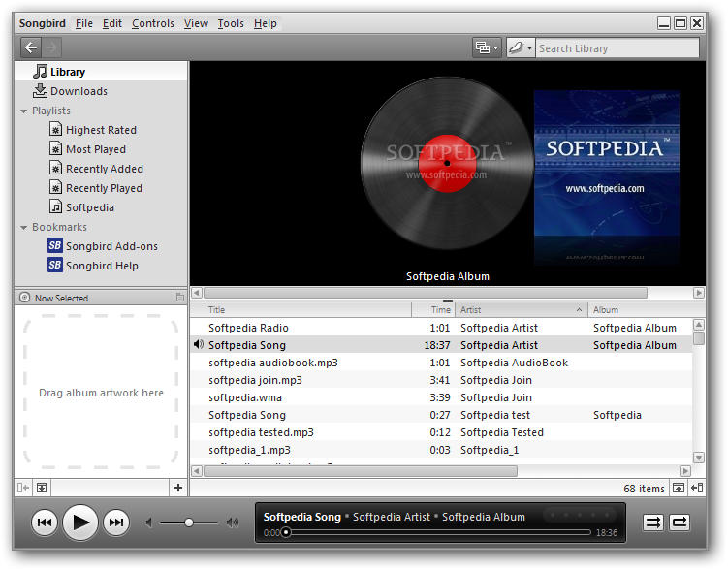Image resolution: width=728 pixels, height=570 pixels.
Task: Open Songbird Add-ons bookmark
Action: coord(111,246)
